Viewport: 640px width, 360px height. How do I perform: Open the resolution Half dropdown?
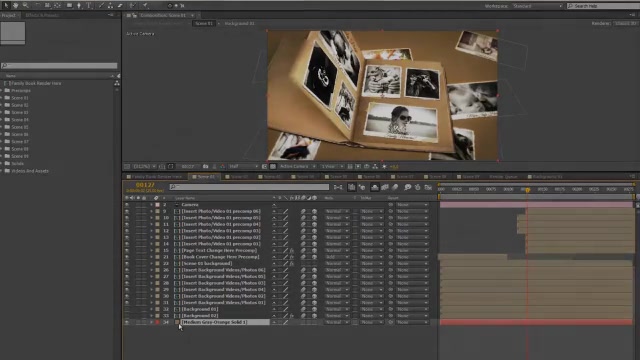244,167
